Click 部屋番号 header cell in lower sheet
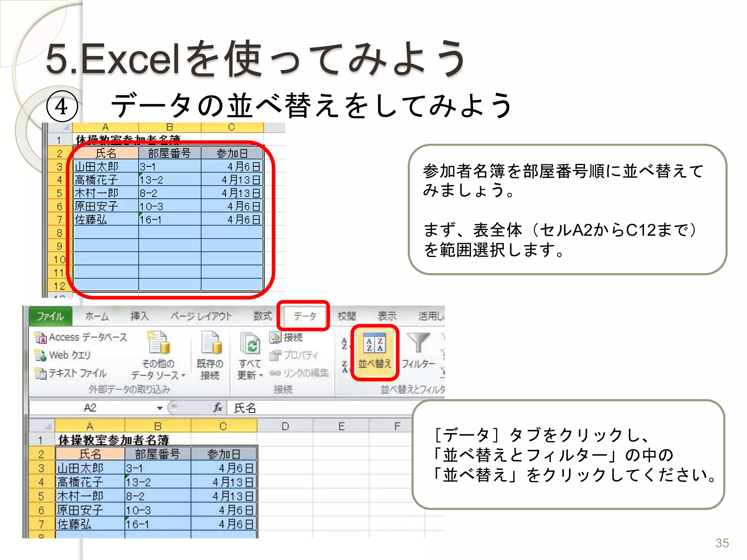The height and width of the screenshot is (560, 747). pyautogui.click(x=158, y=454)
